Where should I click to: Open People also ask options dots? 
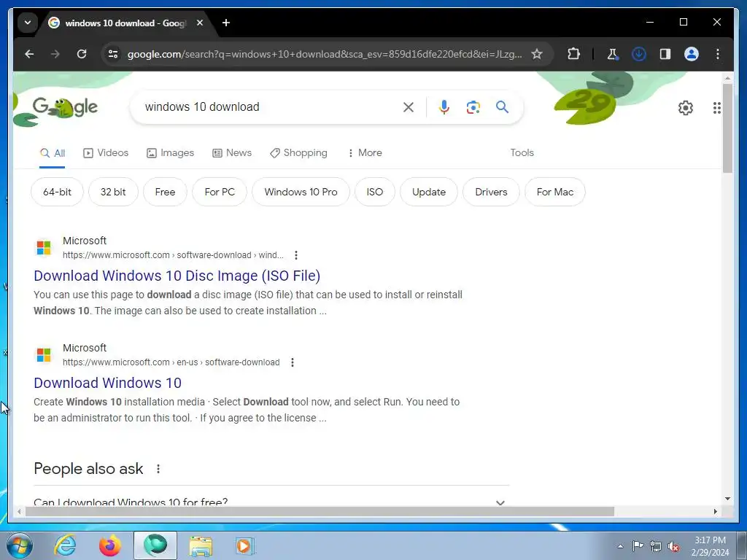click(x=158, y=469)
